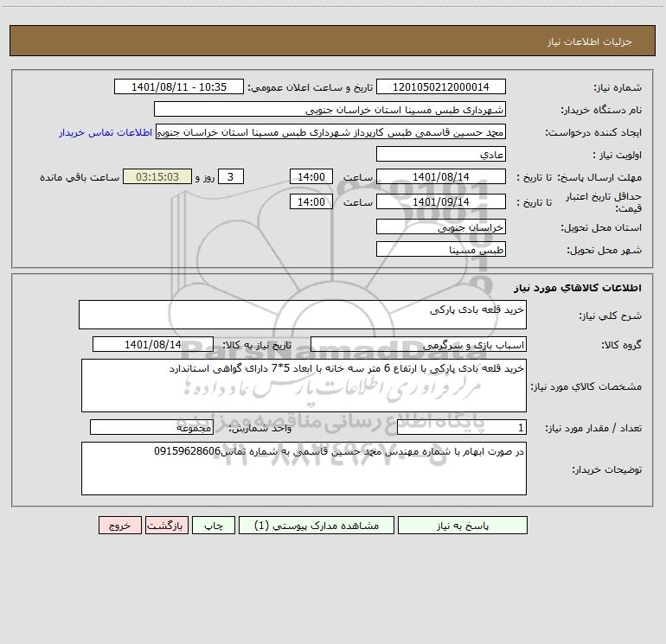
Task: Click the 'شماره نیاز:' label
Action: point(618,88)
